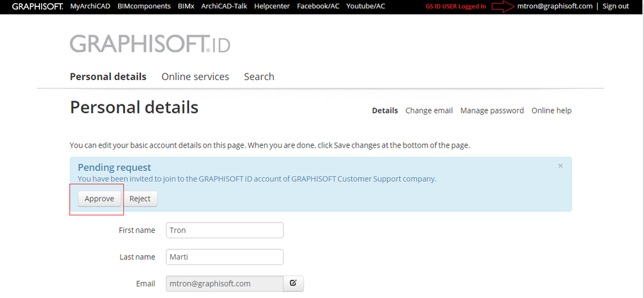This screenshot has height=298, width=644.
Task: Click the edit email pencil icon
Action: coord(293,283)
